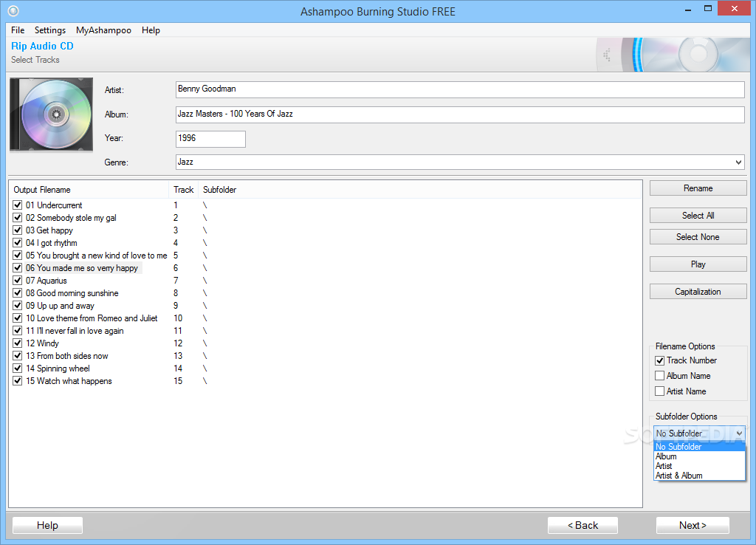Click the Ashampoo app icon in title bar
The height and width of the screenshot is (545, 756).
tap(13, 10)
